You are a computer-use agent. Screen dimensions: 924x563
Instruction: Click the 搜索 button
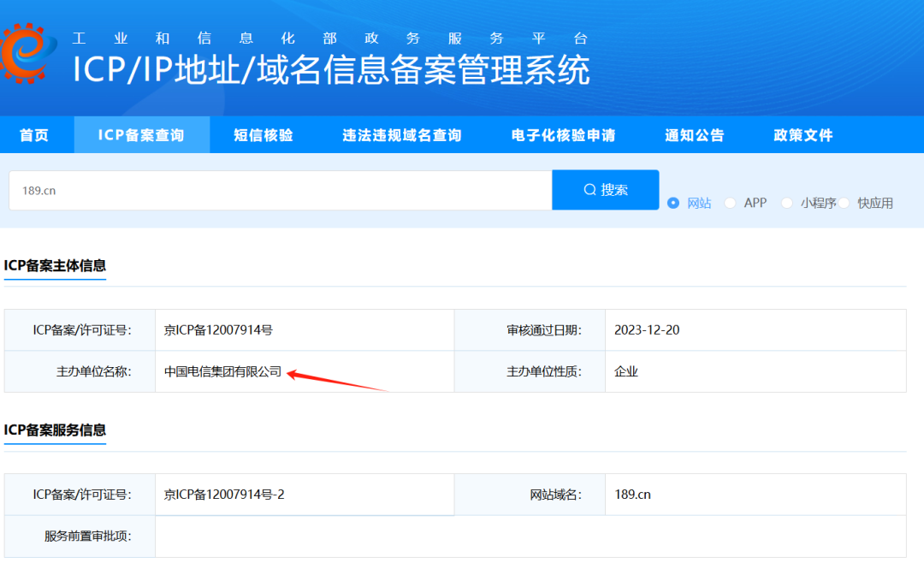coord(605,190)
